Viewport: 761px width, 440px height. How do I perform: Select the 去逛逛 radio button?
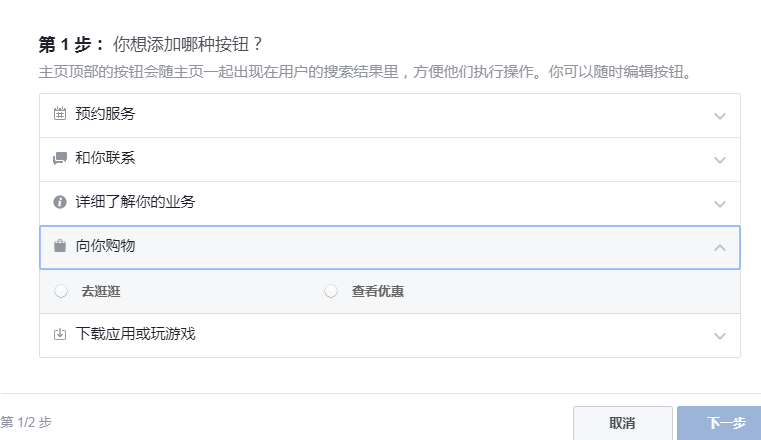(61, 291)
